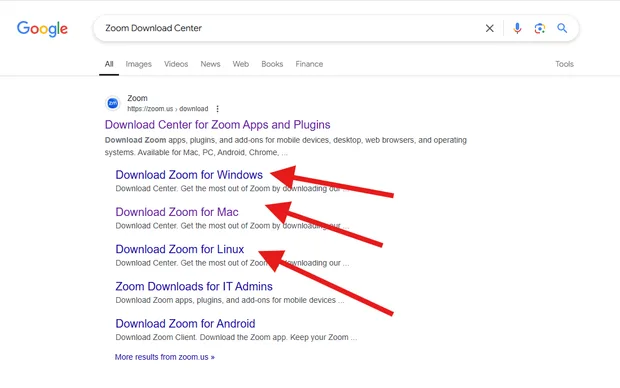This screenshot has height=388, width=620.
Task: Click the Google logo
Action: [x=42, y=28]
